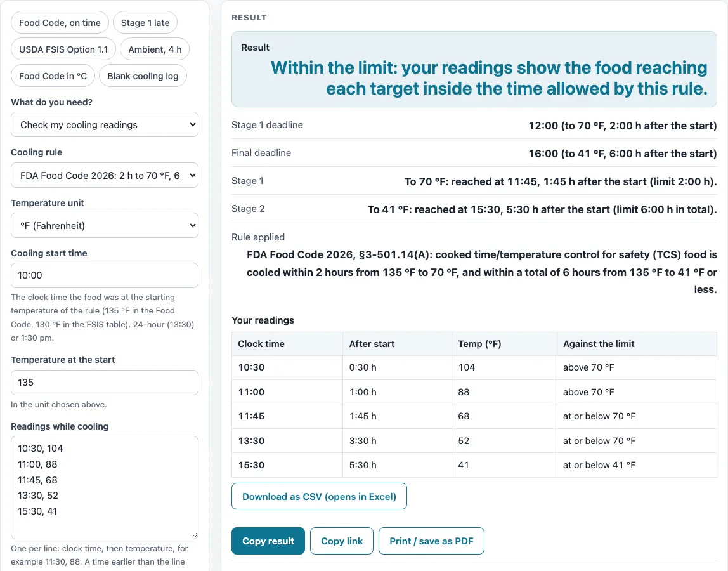Select the Stage 2 result line text
The width and height of the screenshot is (728, 571).
point(542,209)
